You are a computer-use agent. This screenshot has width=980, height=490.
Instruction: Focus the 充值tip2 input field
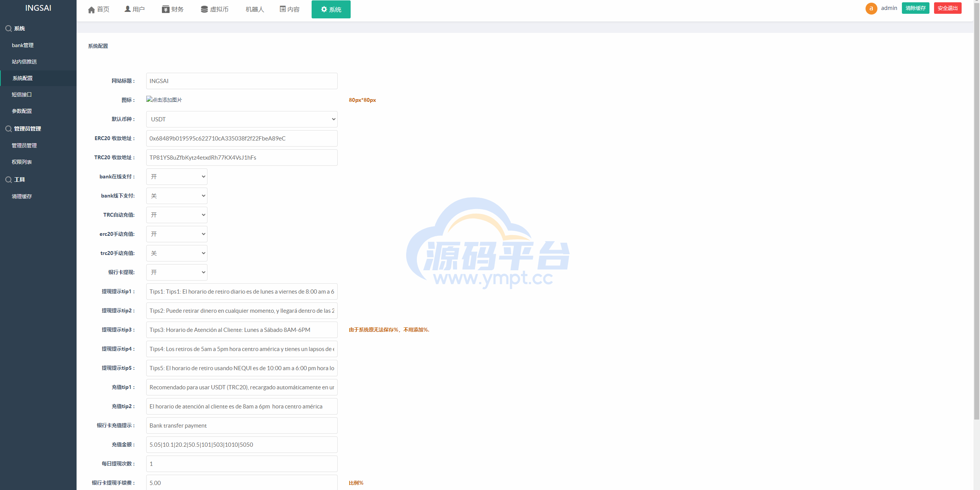click(x=242, y=406)
